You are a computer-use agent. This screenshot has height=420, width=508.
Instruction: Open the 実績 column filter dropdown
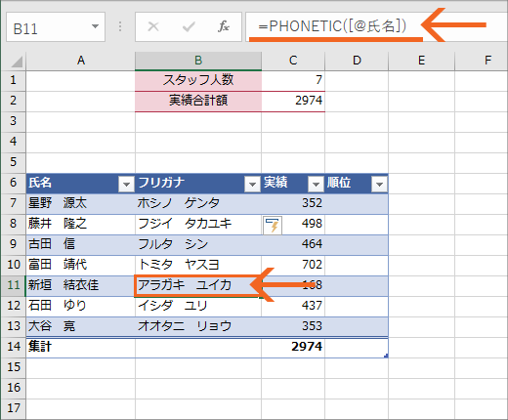(x=316, y=185)
